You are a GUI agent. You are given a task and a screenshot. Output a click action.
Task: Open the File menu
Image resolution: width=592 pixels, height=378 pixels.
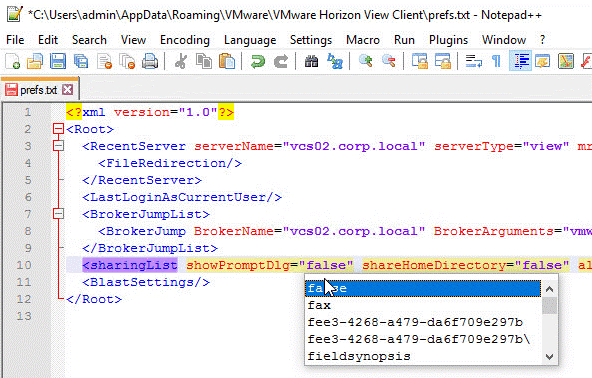click(15, 40)
